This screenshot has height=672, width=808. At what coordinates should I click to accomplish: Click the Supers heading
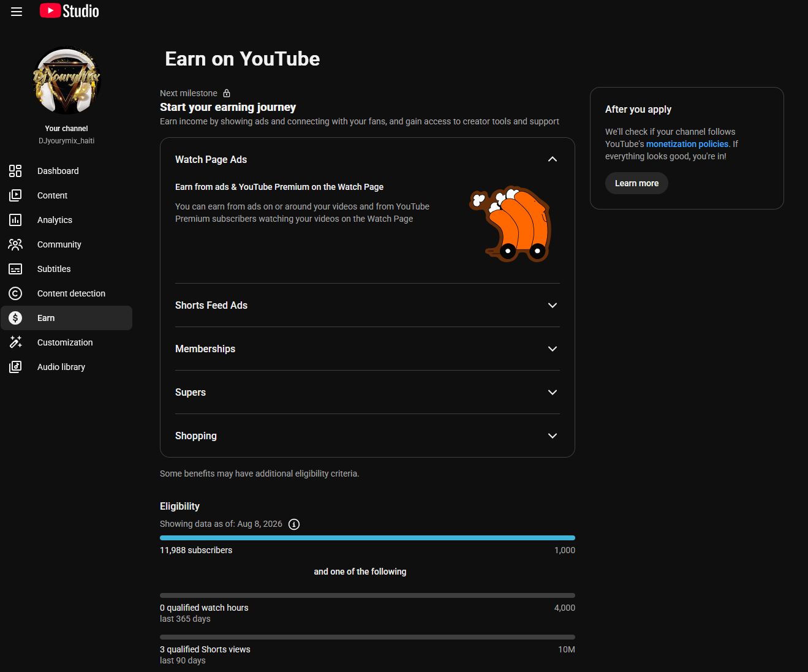point(191,392)
